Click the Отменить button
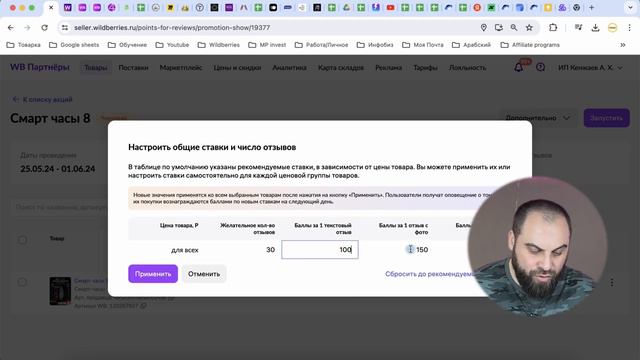Image resolution: width=640 pixels, height=360 pixels. pyautogui.click(x=204, y=274)
